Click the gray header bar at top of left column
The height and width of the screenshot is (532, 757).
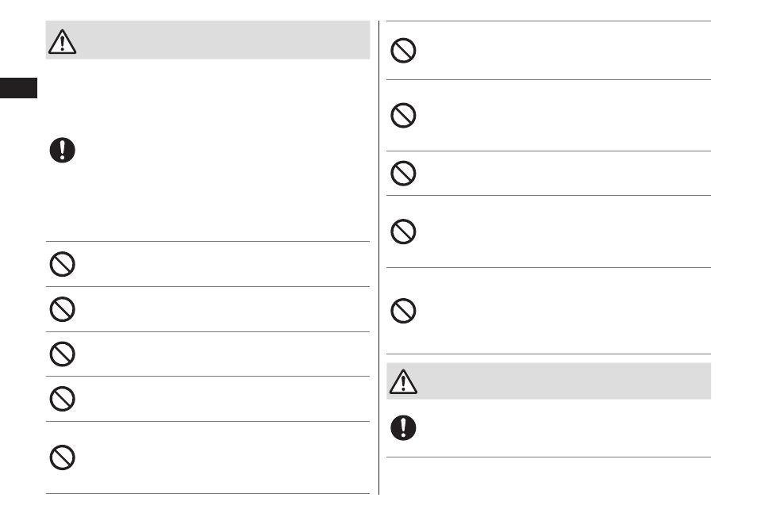tap(208, 40)
